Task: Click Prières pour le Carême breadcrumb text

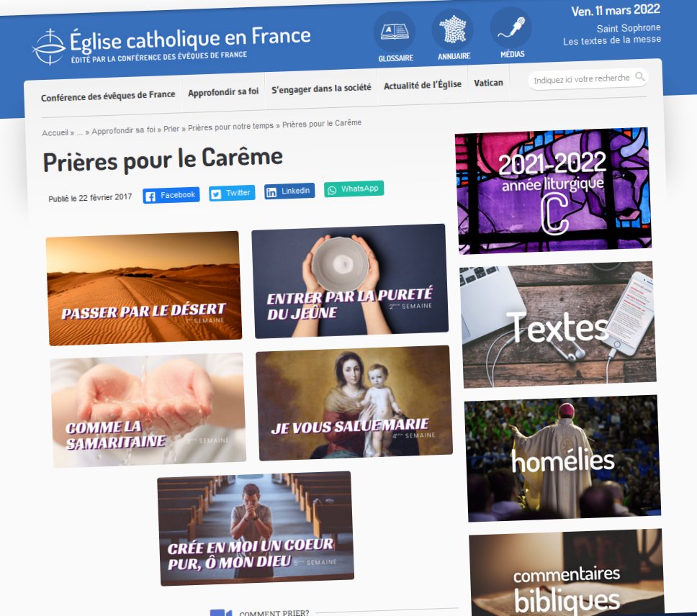Action: click(x=322, y=124)
